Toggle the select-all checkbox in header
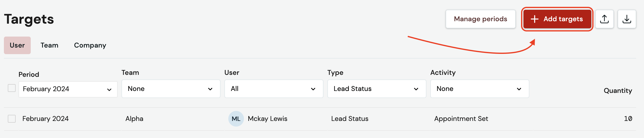Image resolution: width=644 pixels, height=138 pixels. (x=12, y=88)
